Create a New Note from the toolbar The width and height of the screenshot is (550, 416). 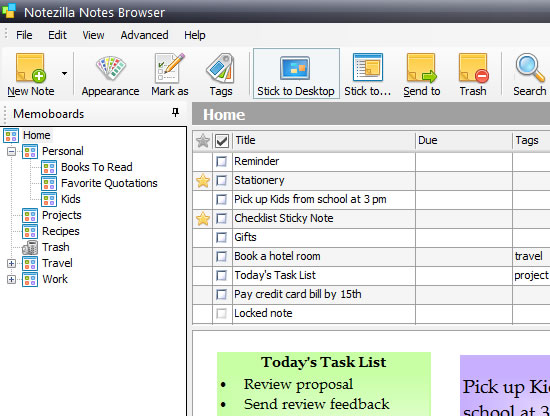pyautogui.click(x=31, y=74)
